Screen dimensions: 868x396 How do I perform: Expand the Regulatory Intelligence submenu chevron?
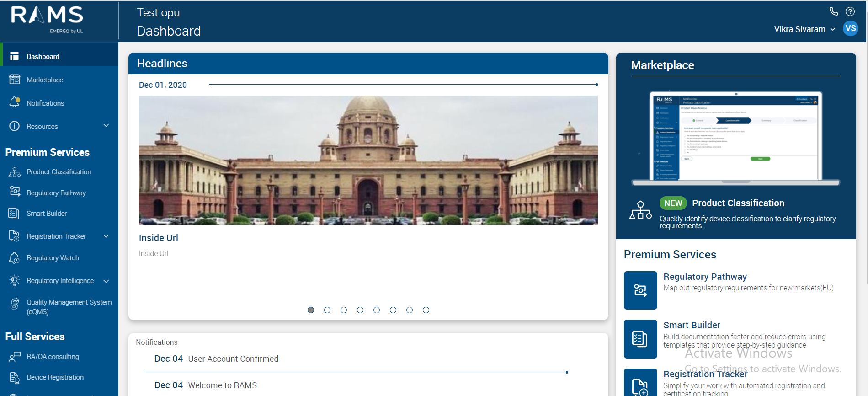pyautogui.click(x=106, y=281)
